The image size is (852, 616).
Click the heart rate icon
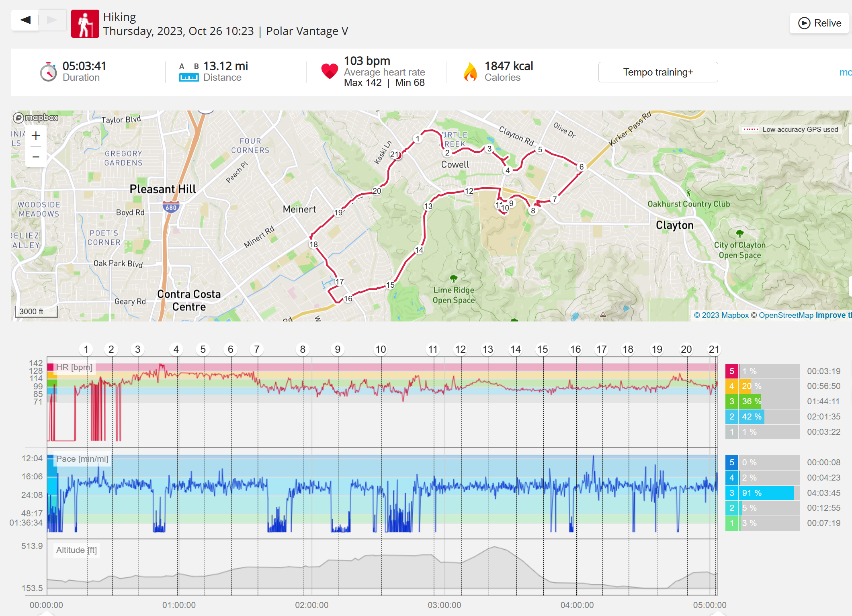coord(330,72)
